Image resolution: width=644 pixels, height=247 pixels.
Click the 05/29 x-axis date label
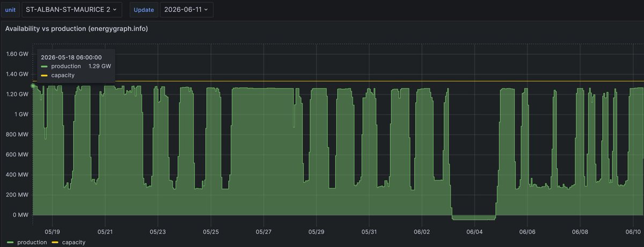[316, 231]
